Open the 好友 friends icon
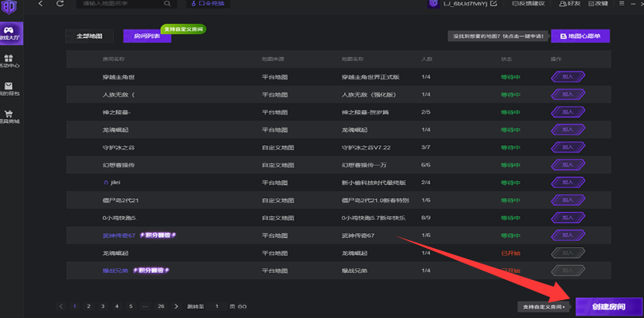The height and width of the screenshot is (318, 644). point(553,4)
